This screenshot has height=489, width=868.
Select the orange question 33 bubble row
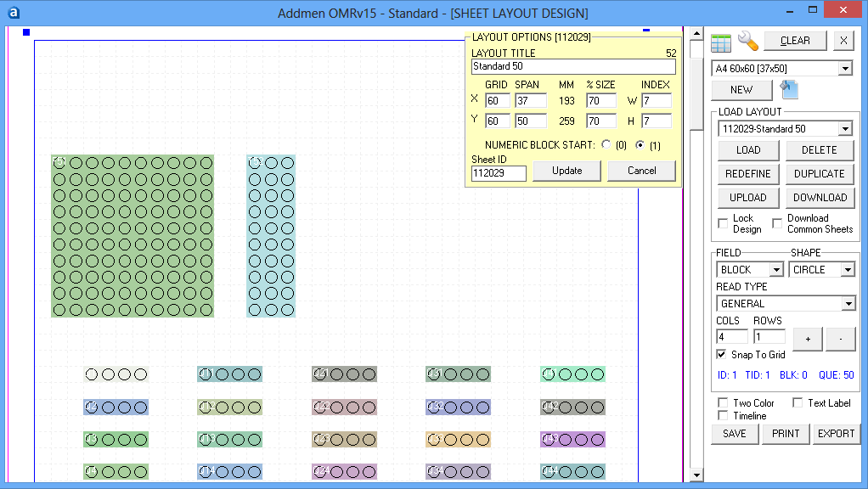(459, 440)
